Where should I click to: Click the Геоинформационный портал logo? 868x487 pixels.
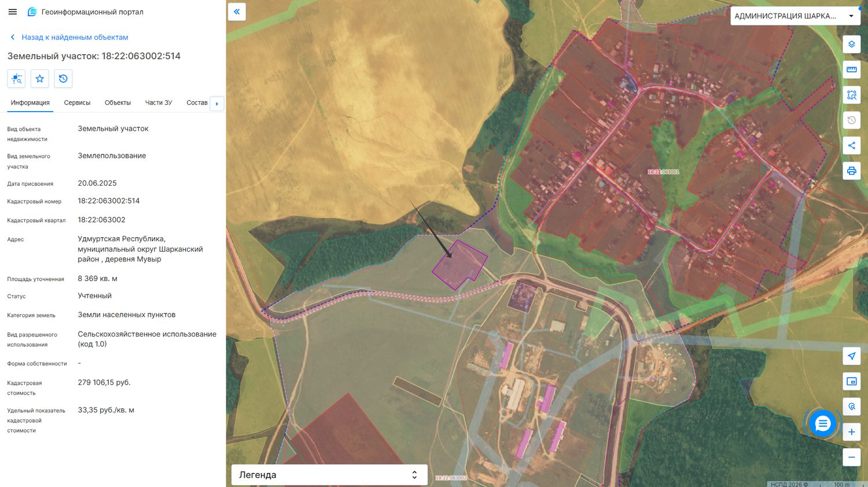(86, 12)
